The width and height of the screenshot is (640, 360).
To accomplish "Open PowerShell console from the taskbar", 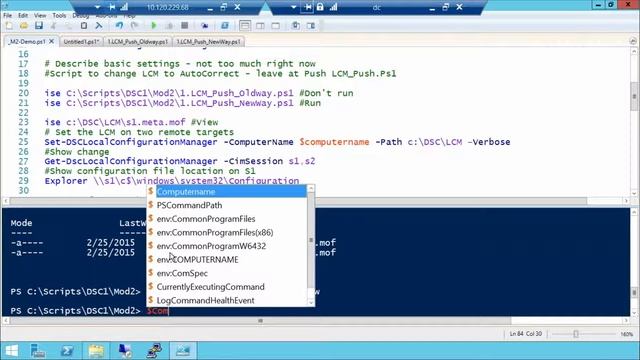I will tap(67, 351).
